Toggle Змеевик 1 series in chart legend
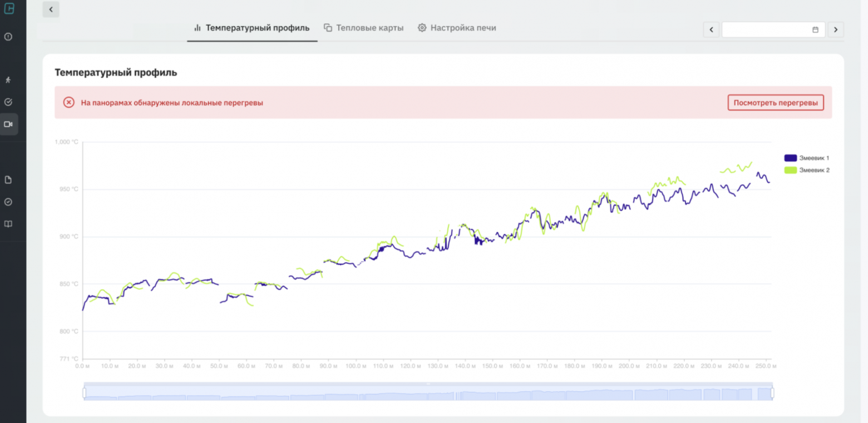The image size is (868, 423). pyautogui.click(x=806, y=158)
